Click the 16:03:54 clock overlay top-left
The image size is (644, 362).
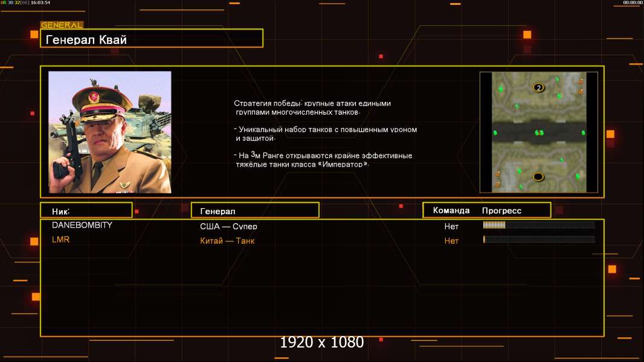40,2
